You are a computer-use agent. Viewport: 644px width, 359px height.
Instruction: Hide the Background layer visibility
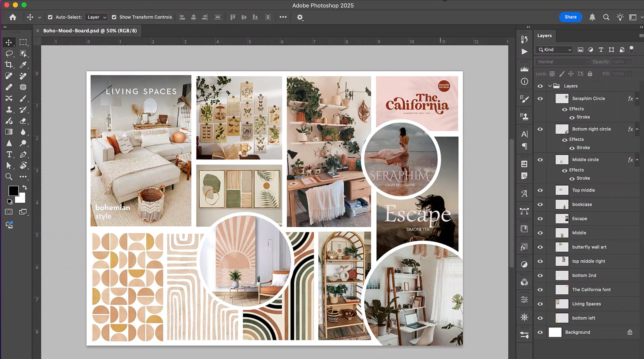click(540, 332)
